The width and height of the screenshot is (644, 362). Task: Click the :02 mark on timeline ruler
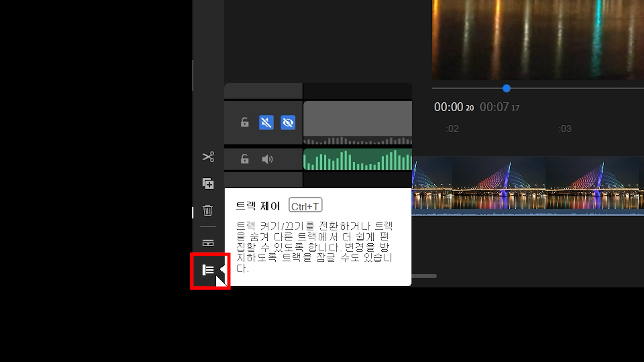tap(452, 129)
